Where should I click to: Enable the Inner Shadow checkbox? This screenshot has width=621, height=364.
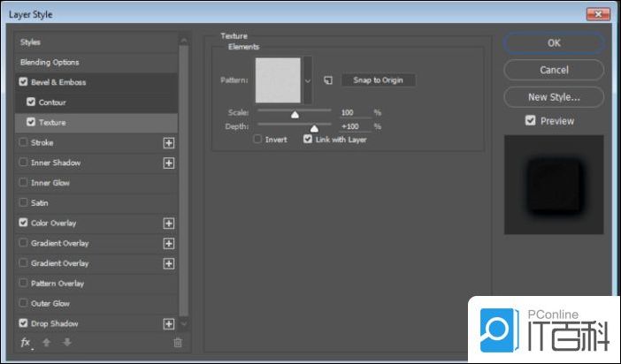[x=23, y=163]
